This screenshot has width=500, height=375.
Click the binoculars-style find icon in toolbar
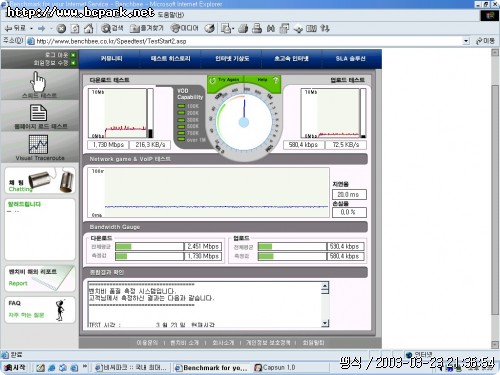[x=271, y=29]
